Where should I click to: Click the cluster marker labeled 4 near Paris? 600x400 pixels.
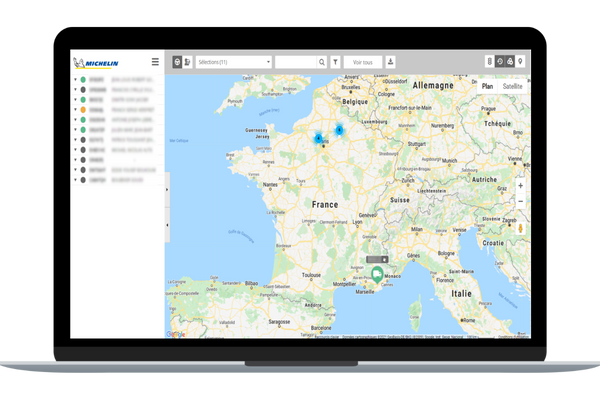318,138
